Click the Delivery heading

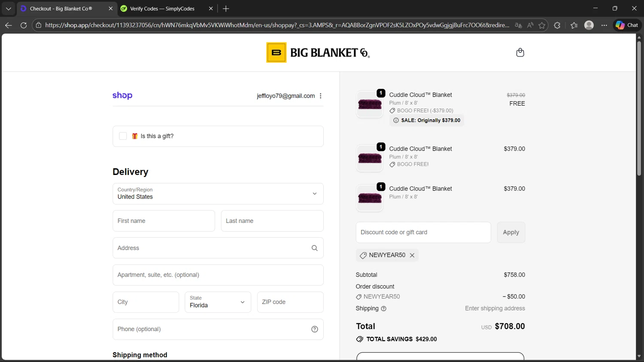pyautogui.click(x=131, y=172)
